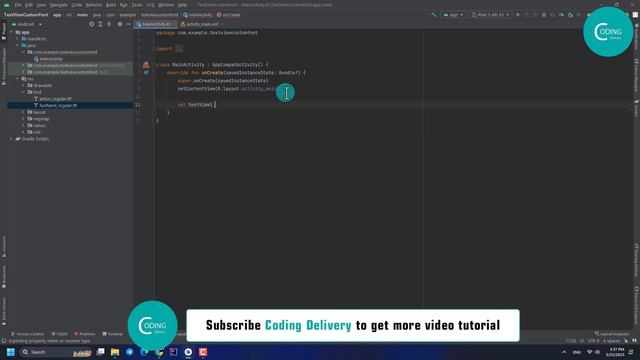Image resolution: width=640 pixels, height=360 pixels.
Task: Click the Make Project hammer icon
Action: tap(434, 15)
